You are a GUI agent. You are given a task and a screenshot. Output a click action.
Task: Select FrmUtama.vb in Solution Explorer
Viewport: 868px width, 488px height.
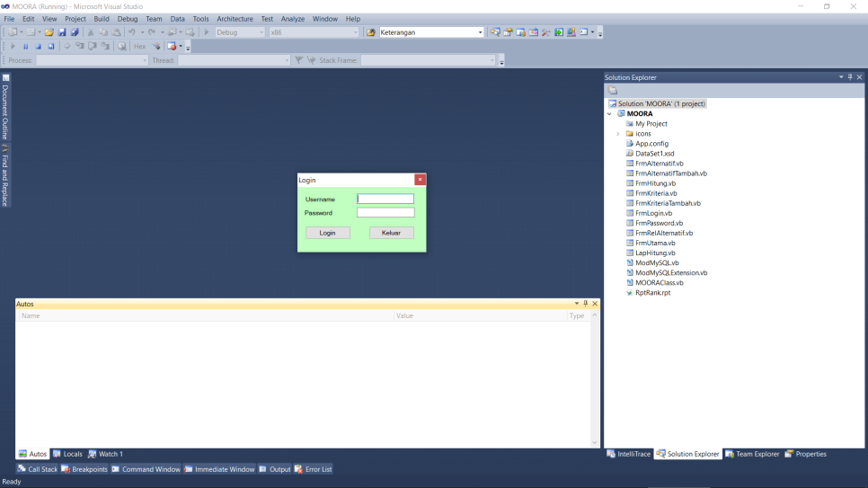(655, 243)
